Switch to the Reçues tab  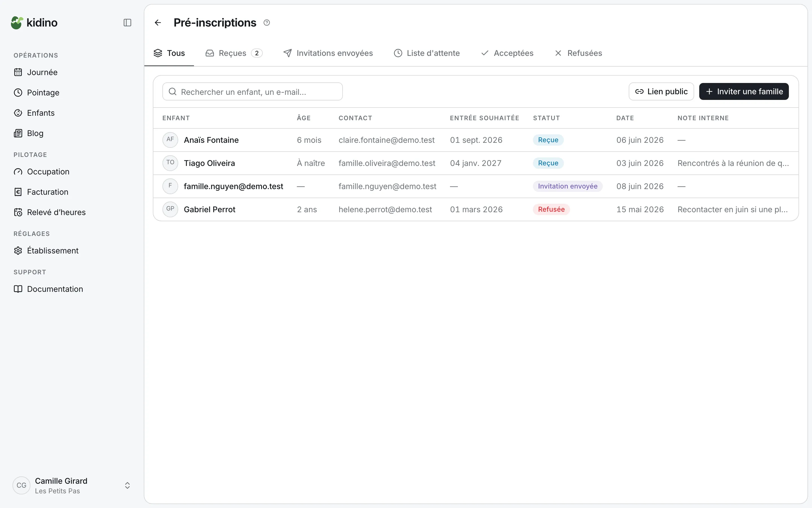(x=234, y=53)
